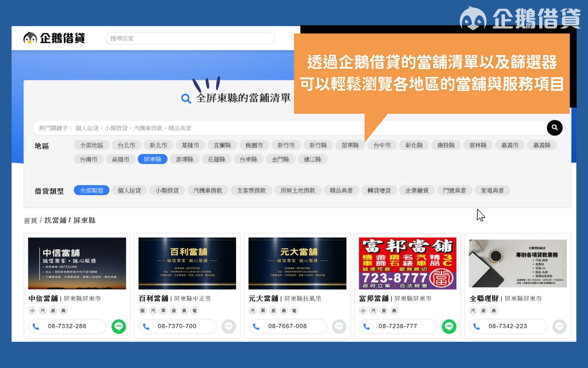Call 元大當舖 at 08-7667-008
Image resolution: width=588 pixels, height=368 pixels.
[x=287, y=326]
